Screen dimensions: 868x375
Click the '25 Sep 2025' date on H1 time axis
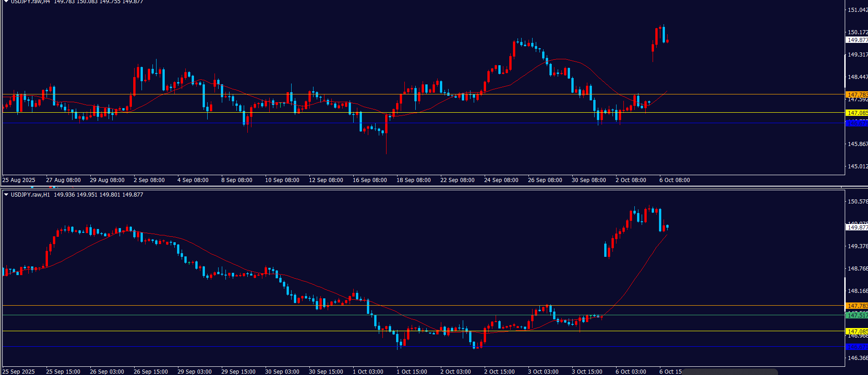[19, 371]
